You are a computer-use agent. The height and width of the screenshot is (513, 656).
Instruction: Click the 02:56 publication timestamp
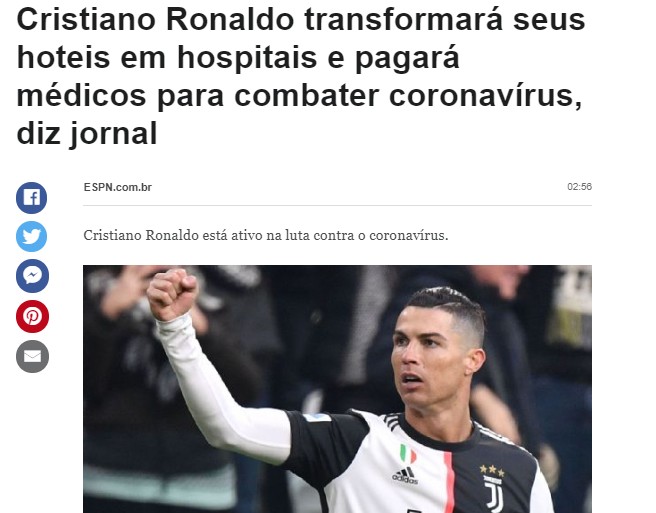[x=579, y=187]
